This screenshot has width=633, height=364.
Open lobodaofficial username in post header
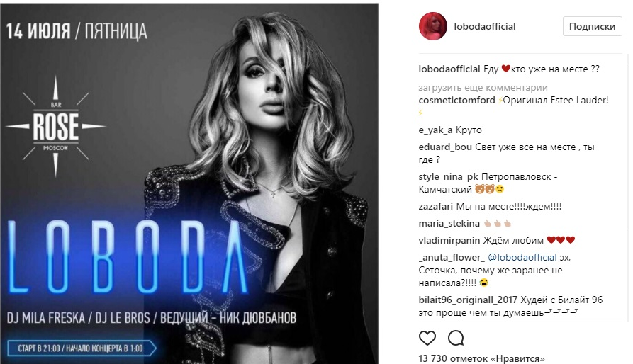(484, 27)
